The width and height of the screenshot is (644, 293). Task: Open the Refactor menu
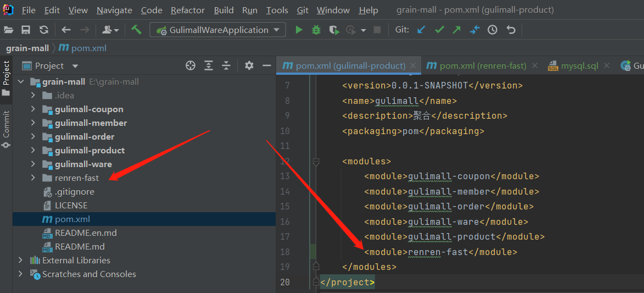(188, 10)
